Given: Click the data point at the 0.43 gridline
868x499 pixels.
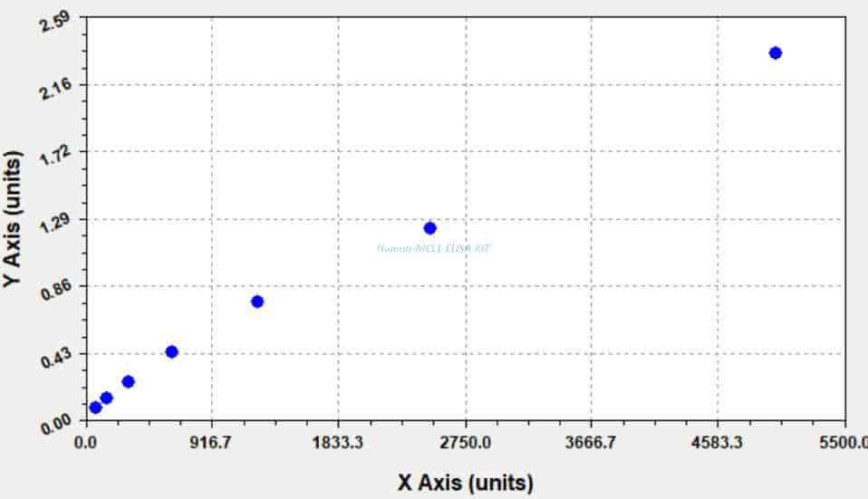Looking at the screenshot, I should pos(171,352).
